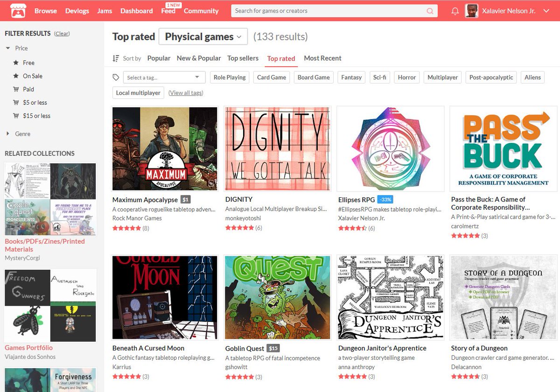Select the Top rated sort tab
Viewport: 560px width, 392px height.
(x=281, y=58)
